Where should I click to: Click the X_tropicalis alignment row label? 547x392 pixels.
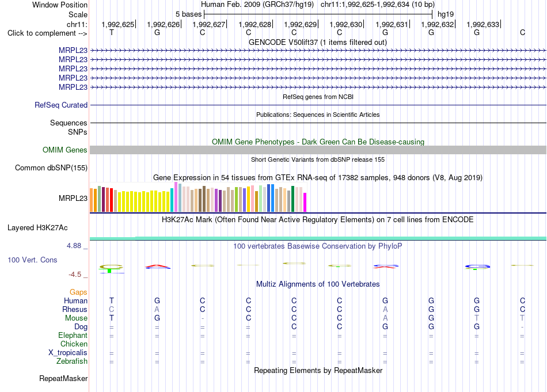click(68, 353)
